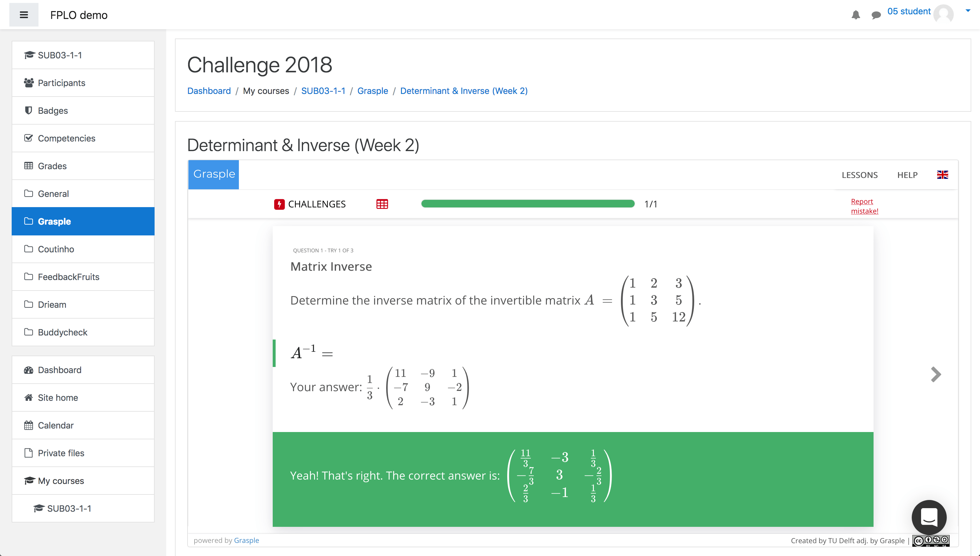The image size is (980, 556).
Task: Toggle the hamburger side menu button
Action: (24, 15)
